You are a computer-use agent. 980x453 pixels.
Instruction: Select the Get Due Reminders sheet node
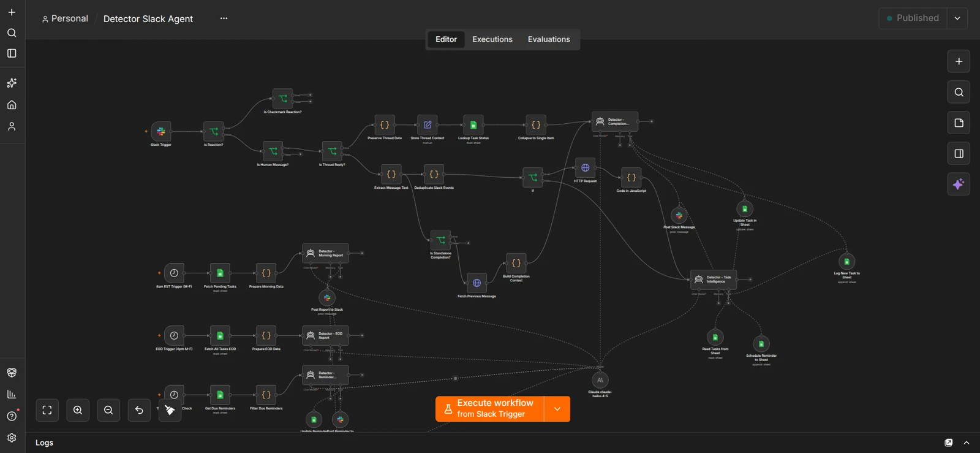click(x=220, y=395)
